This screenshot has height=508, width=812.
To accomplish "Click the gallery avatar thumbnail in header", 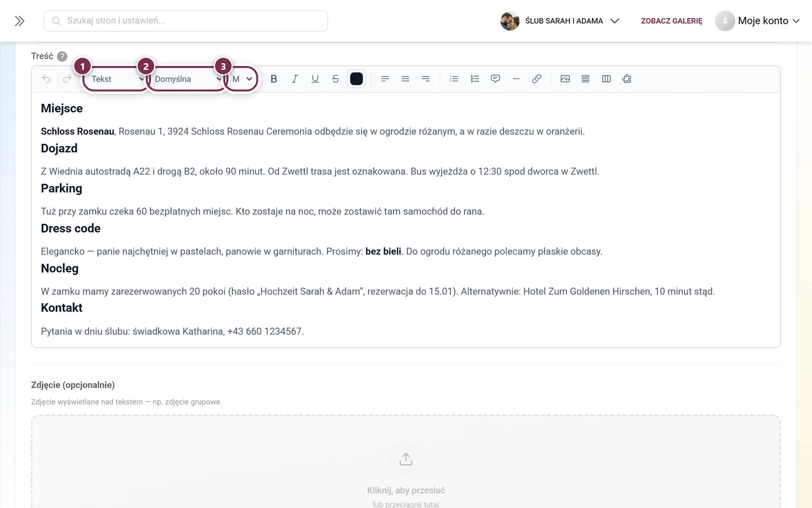I will [x=510, y=21].
